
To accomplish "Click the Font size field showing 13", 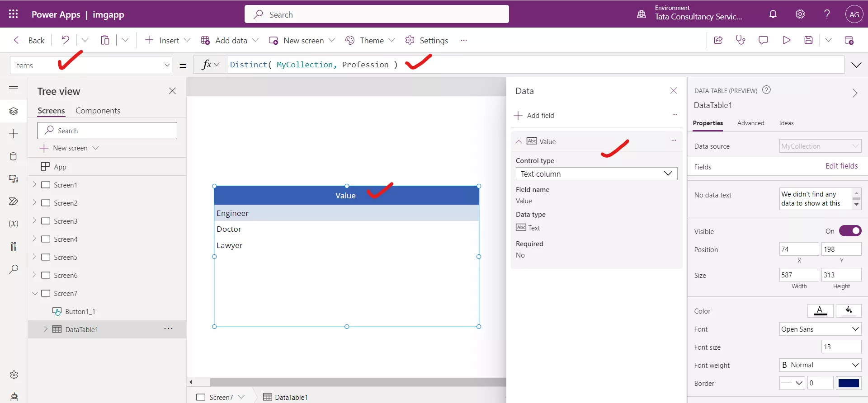I will coord(841,347).
